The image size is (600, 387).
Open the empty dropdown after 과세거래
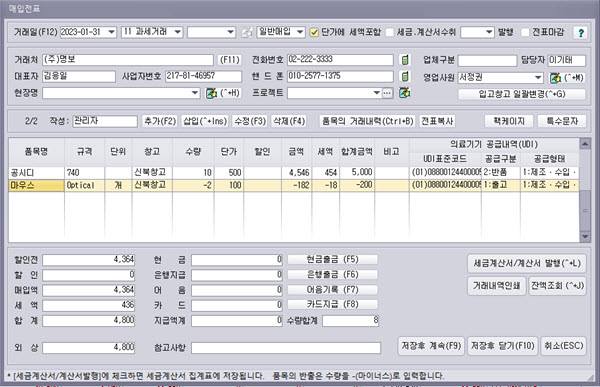pos(230,32)
